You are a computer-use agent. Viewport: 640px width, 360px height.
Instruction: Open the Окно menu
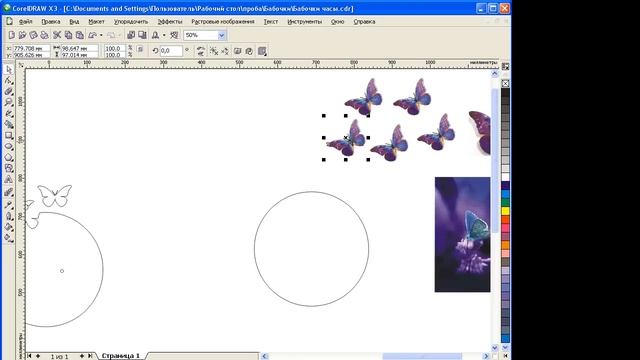pyautogui.click(x=338, y=22)
